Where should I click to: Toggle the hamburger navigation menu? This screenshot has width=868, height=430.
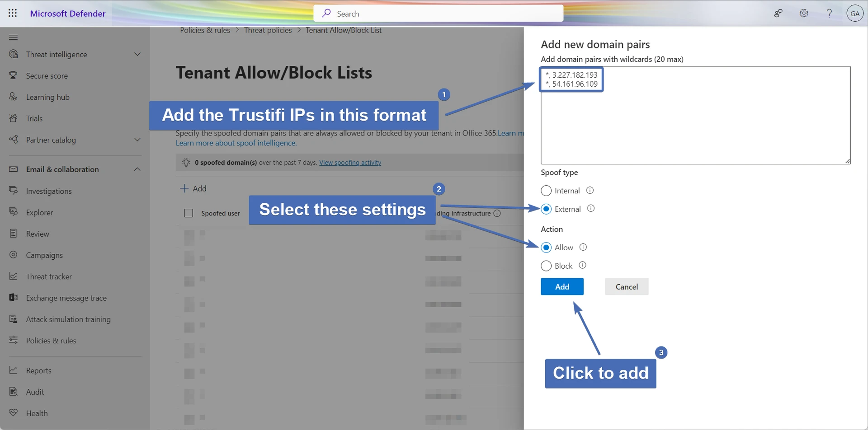coord(13,37)
